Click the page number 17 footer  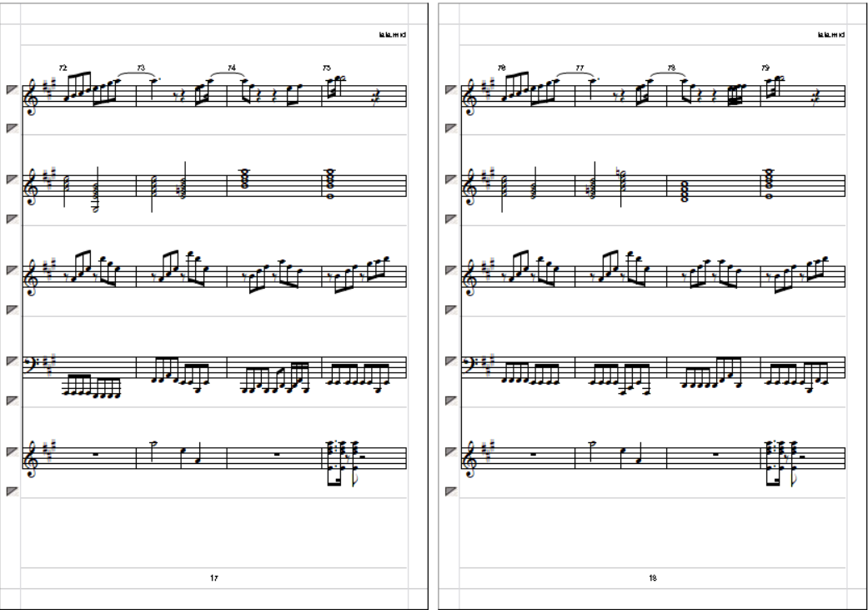click(x=214, y=577)
